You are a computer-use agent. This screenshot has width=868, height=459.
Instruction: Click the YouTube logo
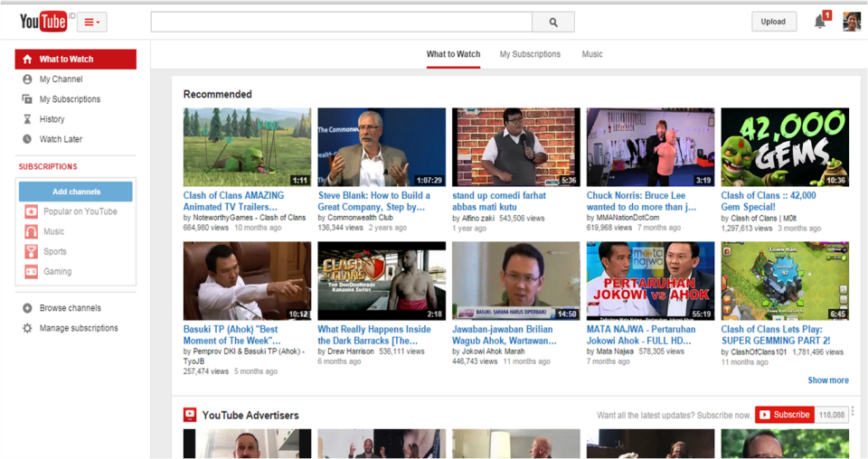43,22
